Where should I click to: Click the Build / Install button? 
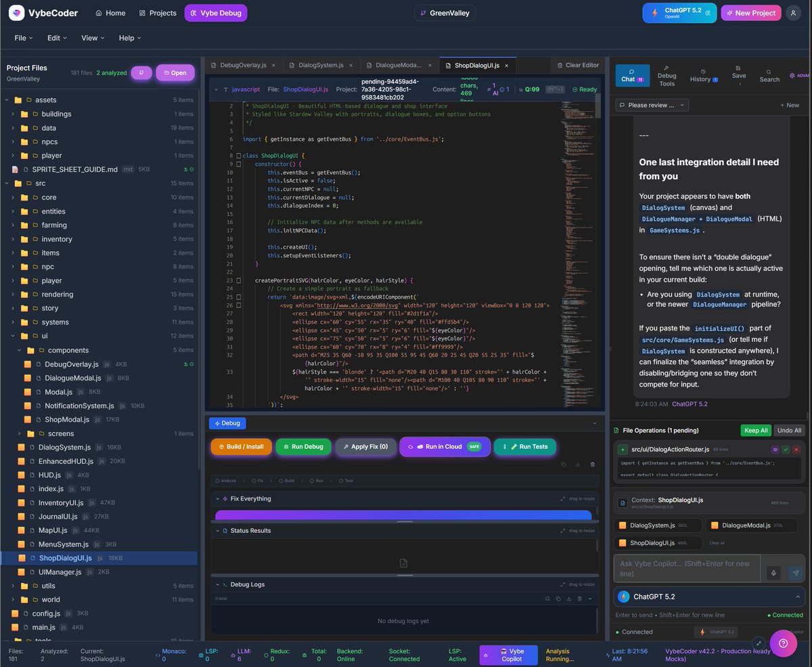tap(242, 447)
